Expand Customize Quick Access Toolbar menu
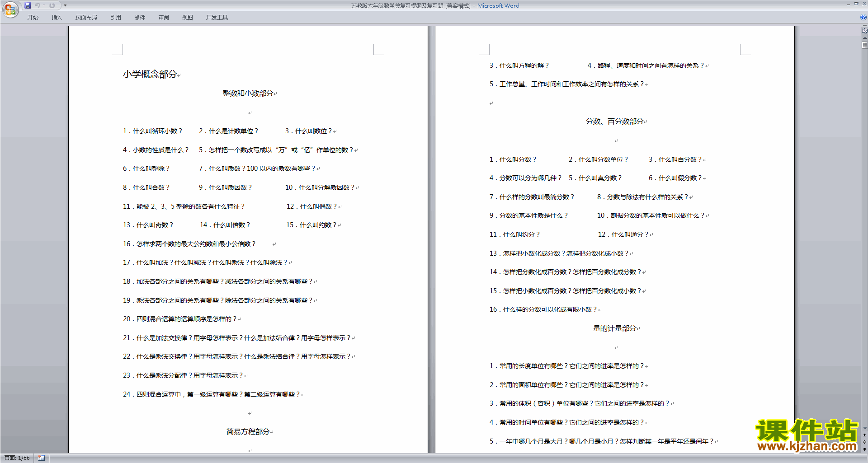Screen dimensions: 868x463 pyautogui.click(x=65, y=5)
